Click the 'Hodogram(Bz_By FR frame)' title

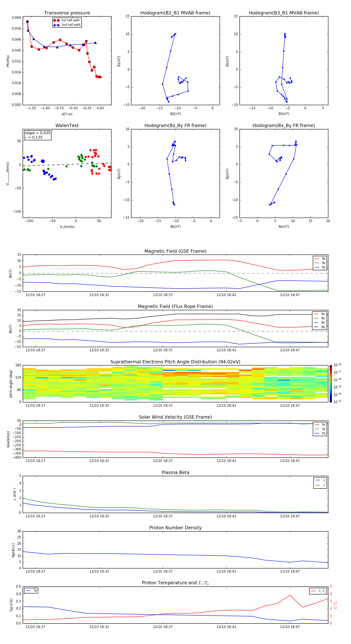click(x=175, y=125)
